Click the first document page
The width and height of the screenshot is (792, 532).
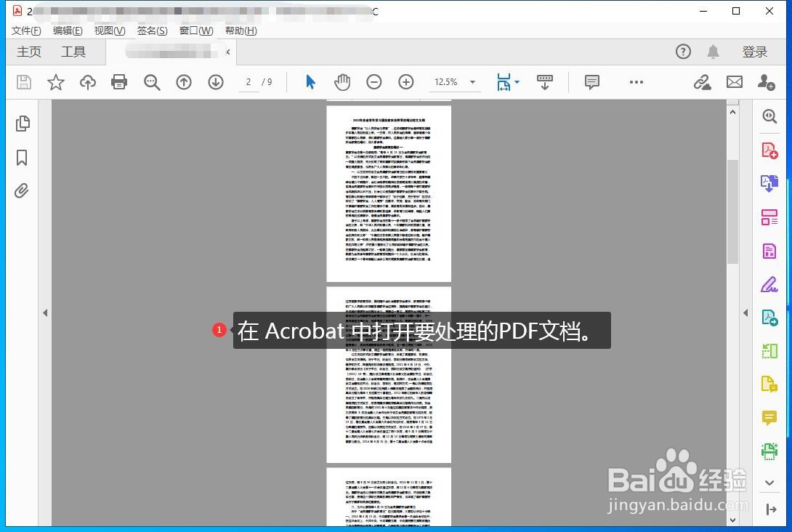[x=389, y=193]
